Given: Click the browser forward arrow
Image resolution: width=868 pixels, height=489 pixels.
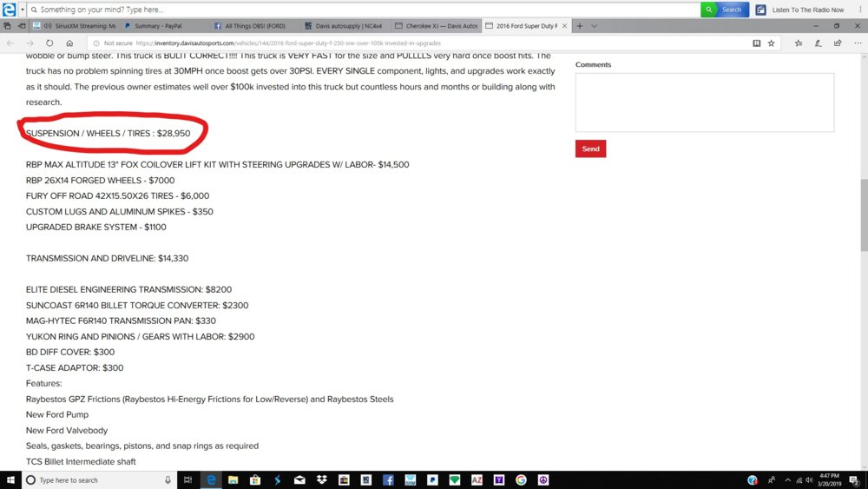Looking at the screenshot, I should point(30,43).
